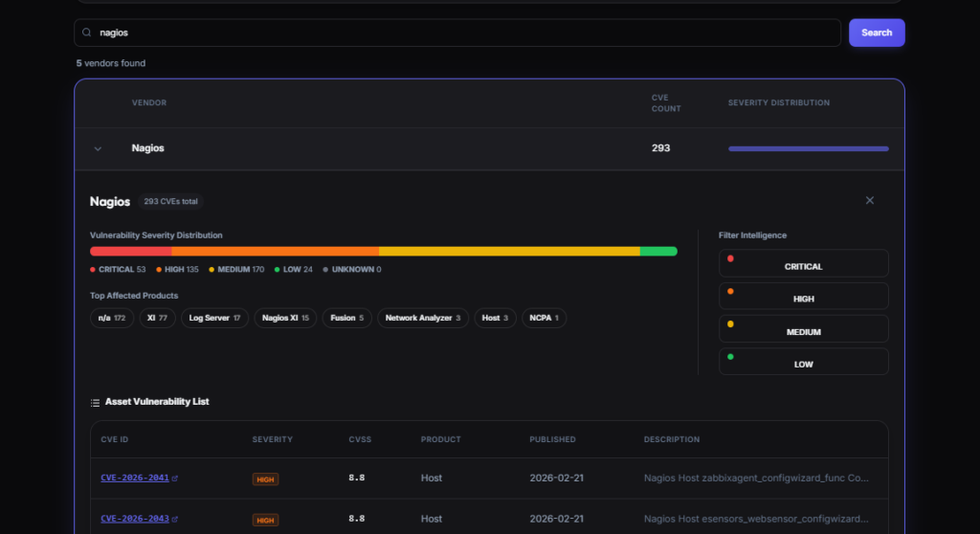Click the CVSS column header

(360, 439)
